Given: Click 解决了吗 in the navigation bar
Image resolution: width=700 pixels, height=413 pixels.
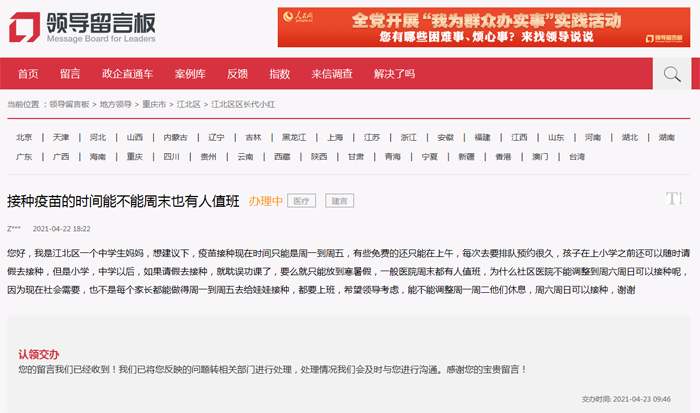Looking at the screenshot, I should [394, 74].
